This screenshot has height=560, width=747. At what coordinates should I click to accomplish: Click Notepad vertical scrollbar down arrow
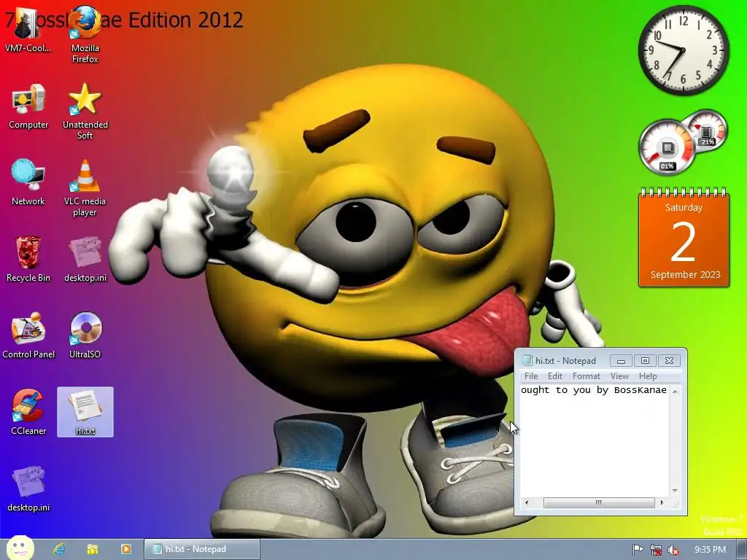(675, 491)
